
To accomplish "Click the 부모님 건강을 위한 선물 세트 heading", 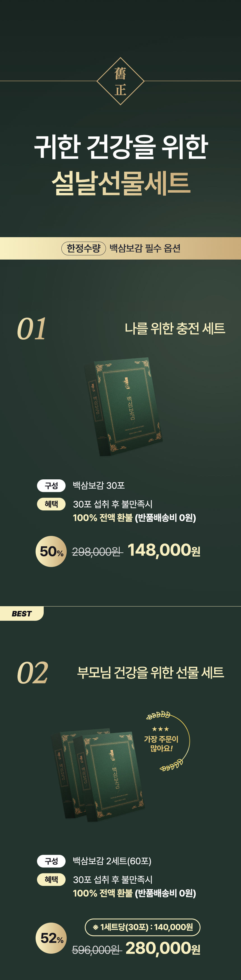I will [x=150, y=672].
